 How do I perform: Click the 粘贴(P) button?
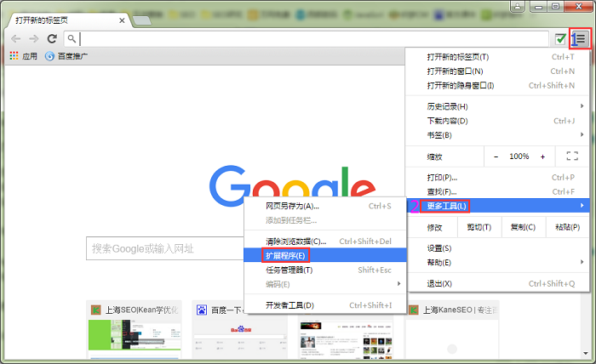click(x=568, y=227)
